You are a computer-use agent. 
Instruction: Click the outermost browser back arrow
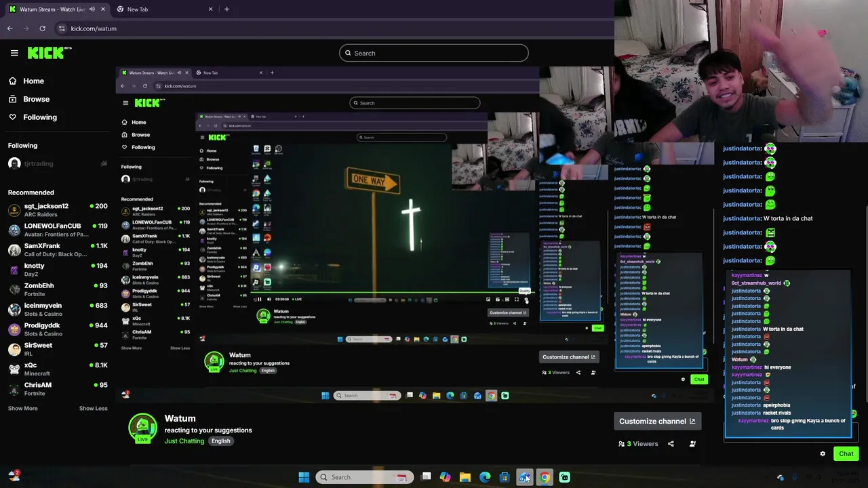point(9,28)
